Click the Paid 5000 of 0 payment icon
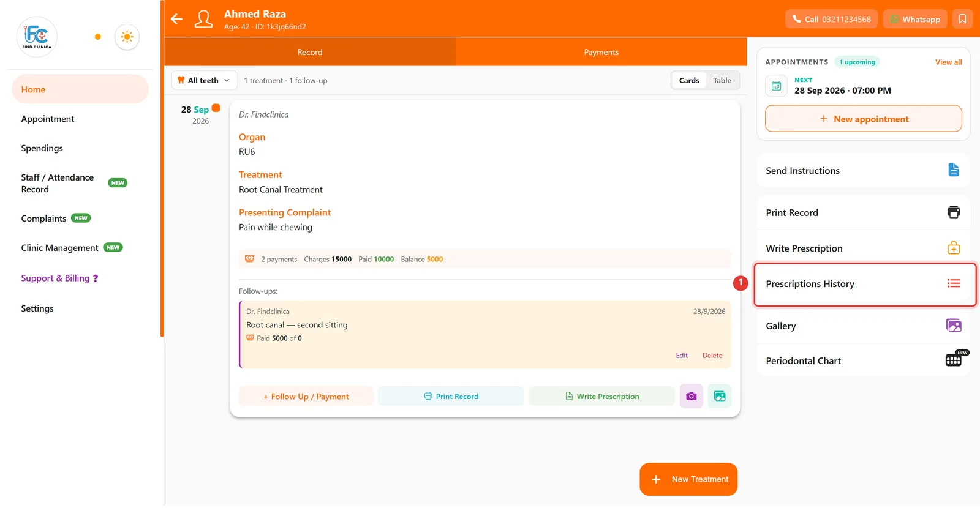This screenshot has height=508, width=980. [250, 338]
